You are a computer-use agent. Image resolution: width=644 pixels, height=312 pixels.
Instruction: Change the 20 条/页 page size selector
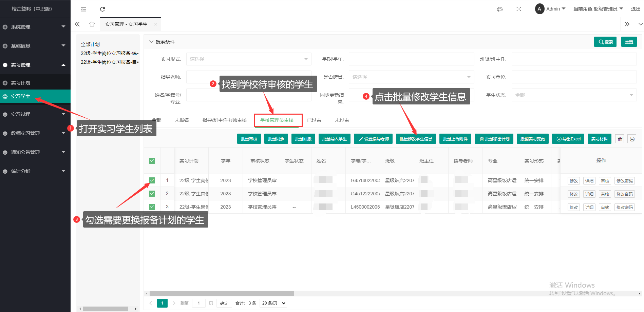coord(273,303)
